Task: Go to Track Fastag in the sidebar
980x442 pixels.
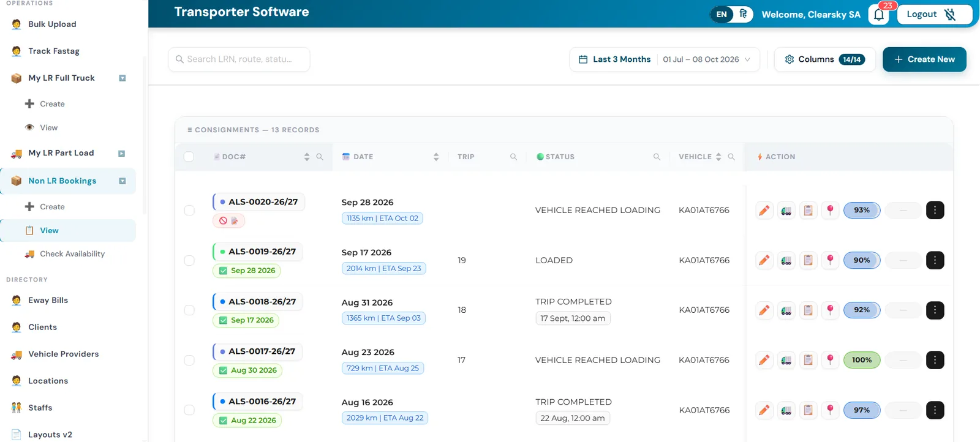Action: click(x=54, y=51)
